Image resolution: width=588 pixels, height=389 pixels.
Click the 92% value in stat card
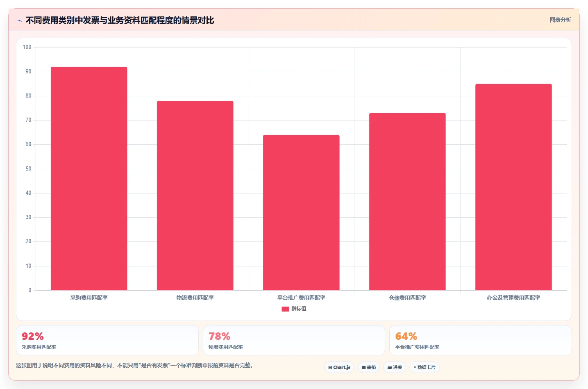[33, 336]
